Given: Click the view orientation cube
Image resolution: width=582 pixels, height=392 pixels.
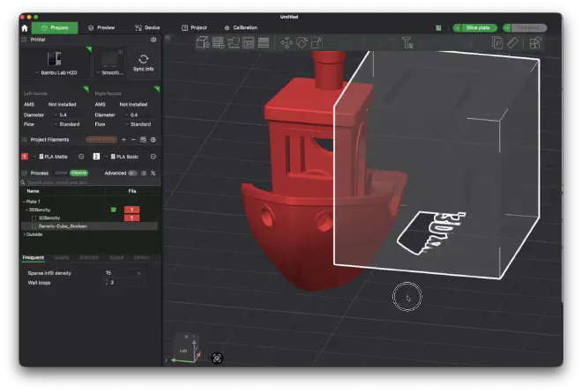Looking at the screenshot, I should (x=188, y=348).
